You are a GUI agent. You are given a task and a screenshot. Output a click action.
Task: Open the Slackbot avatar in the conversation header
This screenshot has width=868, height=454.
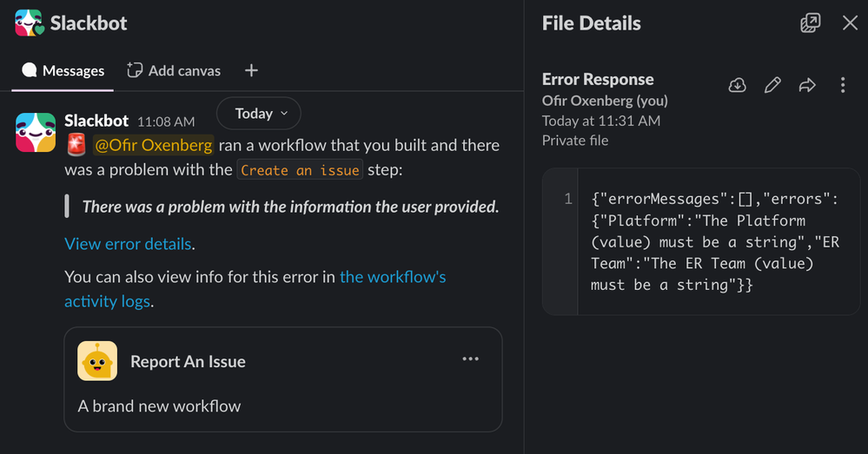(x=30, y=23)
